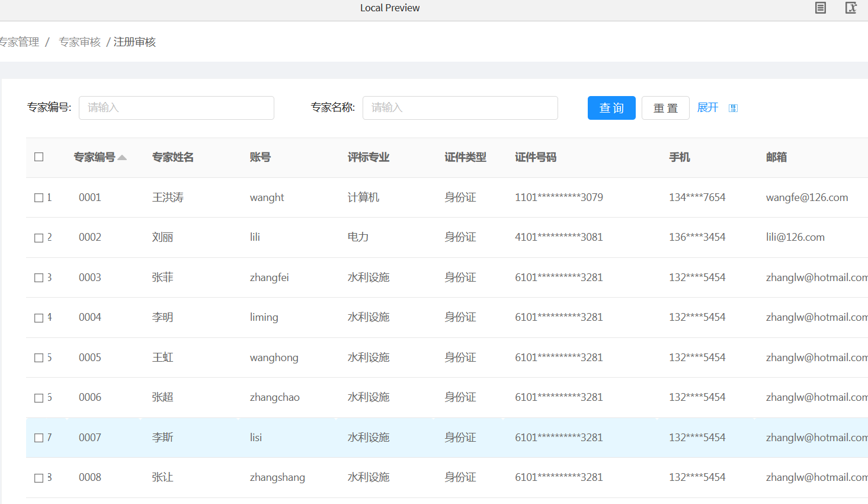Click the account name zhangfei
The width and height of the screenshot is (868, 504).
click(x=269, y=277)
